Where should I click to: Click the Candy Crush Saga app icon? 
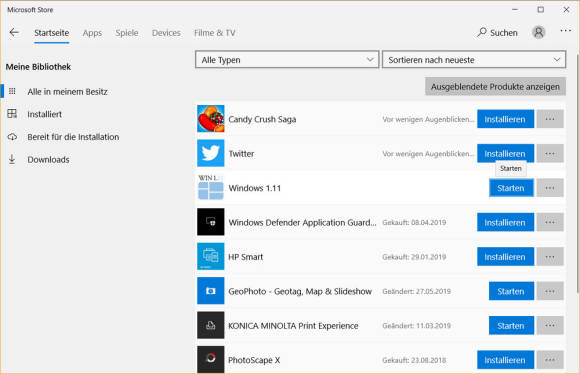pyautogui.click(x=210, y=119)
